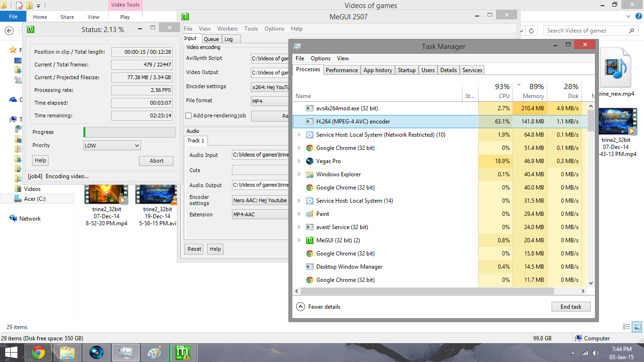Viewport: 644px width, 362px height.
Task: Open the Startup tab in Task Manager
Action: coord(406,70)
